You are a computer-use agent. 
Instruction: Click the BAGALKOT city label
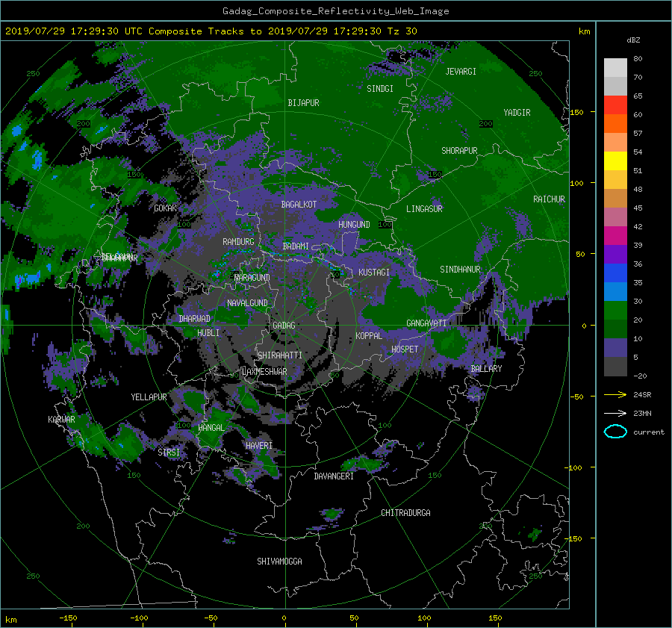tap(299, 205)
